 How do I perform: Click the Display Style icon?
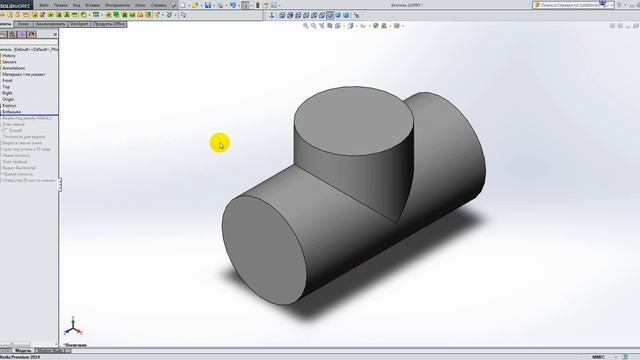(x=350, y=26)
